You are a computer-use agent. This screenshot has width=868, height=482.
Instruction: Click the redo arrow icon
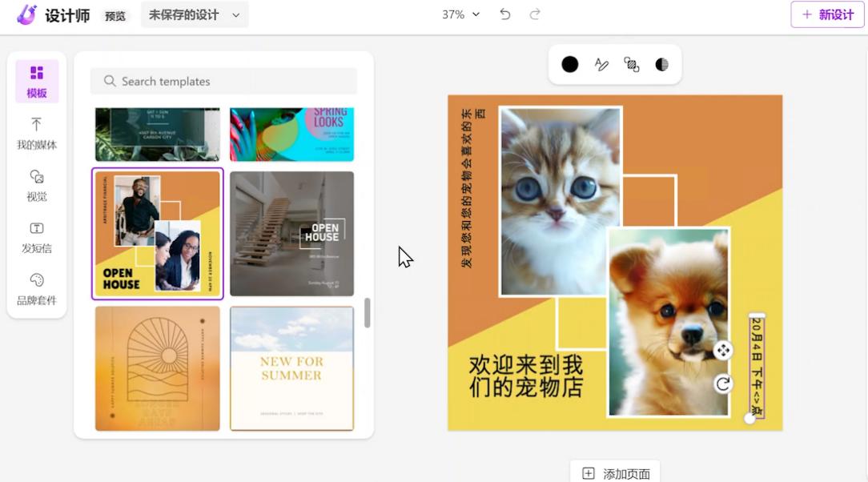(x=535, y=14)
